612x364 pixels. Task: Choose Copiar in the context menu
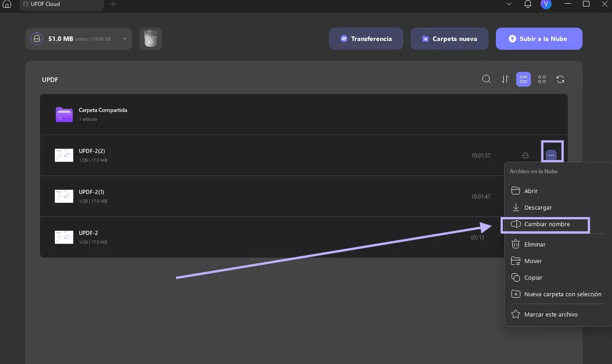(x=558, y=277)
